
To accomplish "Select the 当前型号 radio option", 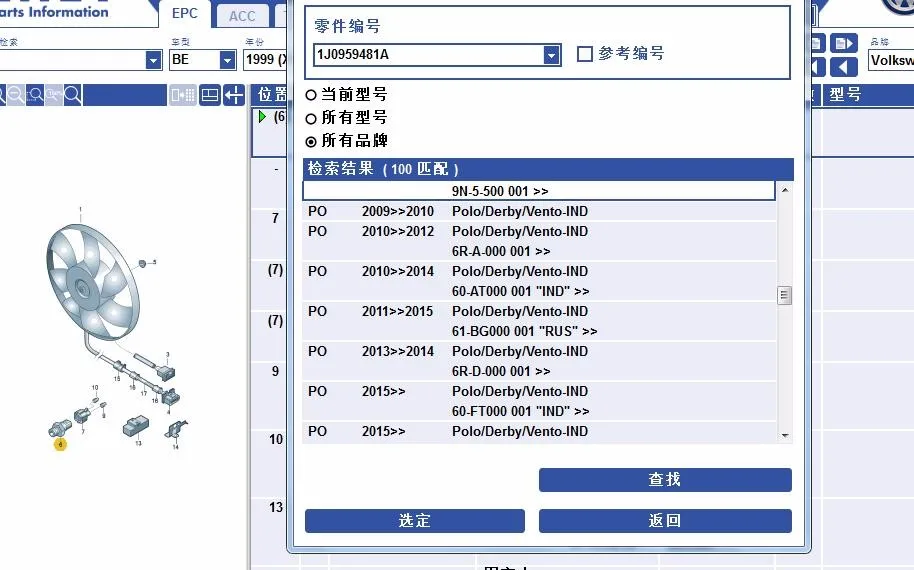I will coord(311,95).
